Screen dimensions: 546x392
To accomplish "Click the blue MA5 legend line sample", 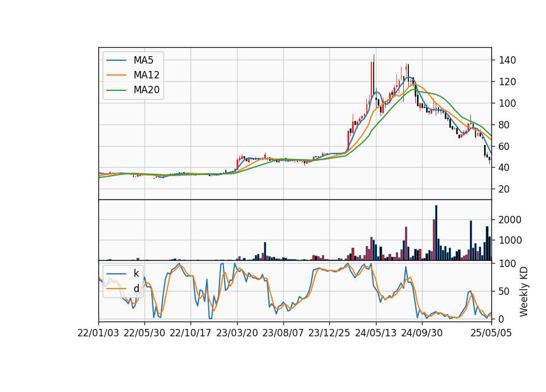I will coord(116,60).
